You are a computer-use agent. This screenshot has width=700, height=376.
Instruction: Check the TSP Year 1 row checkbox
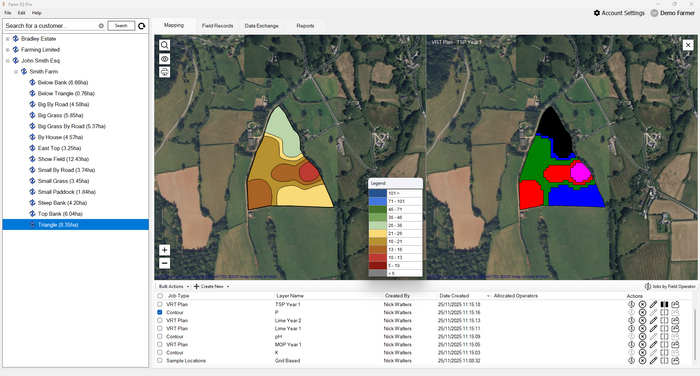tap(160, 305)
